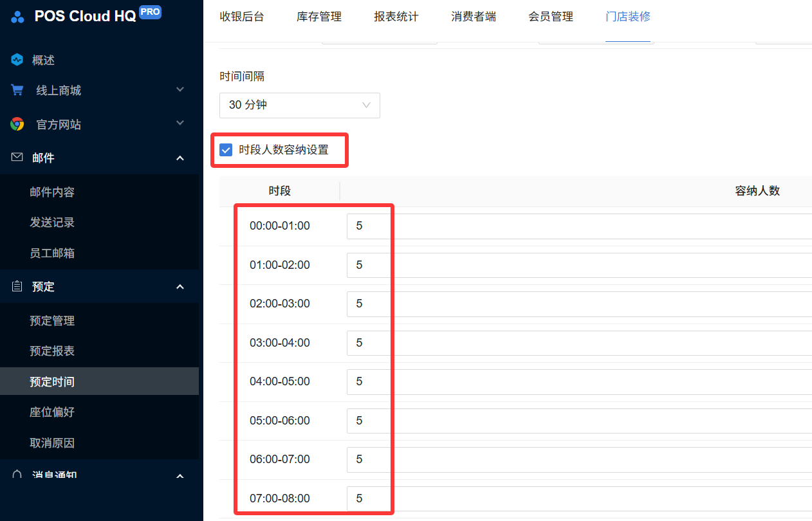Click the 概述 overview icon in sidebar
The width and height of the screenshot is (812, 521).
click(x=17, y=60)
